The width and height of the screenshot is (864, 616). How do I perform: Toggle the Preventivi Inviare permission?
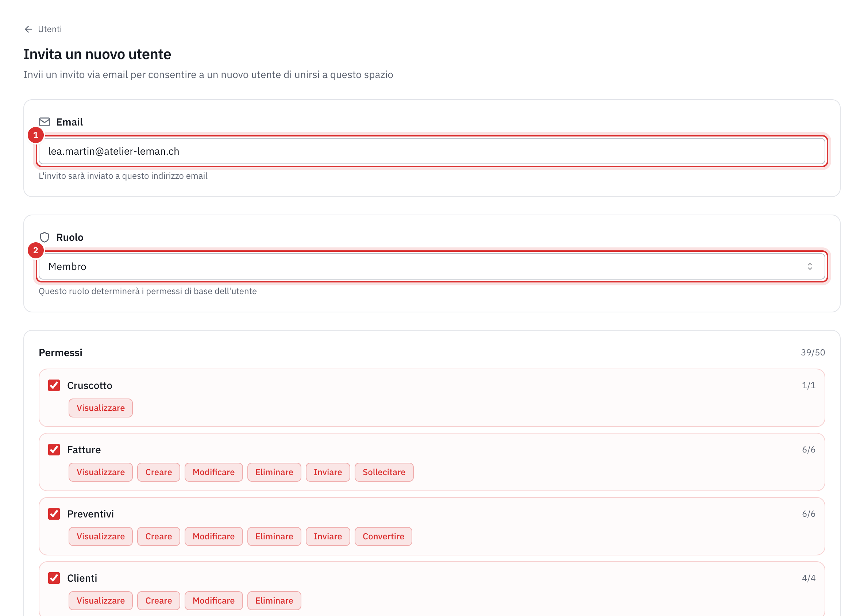328,536
